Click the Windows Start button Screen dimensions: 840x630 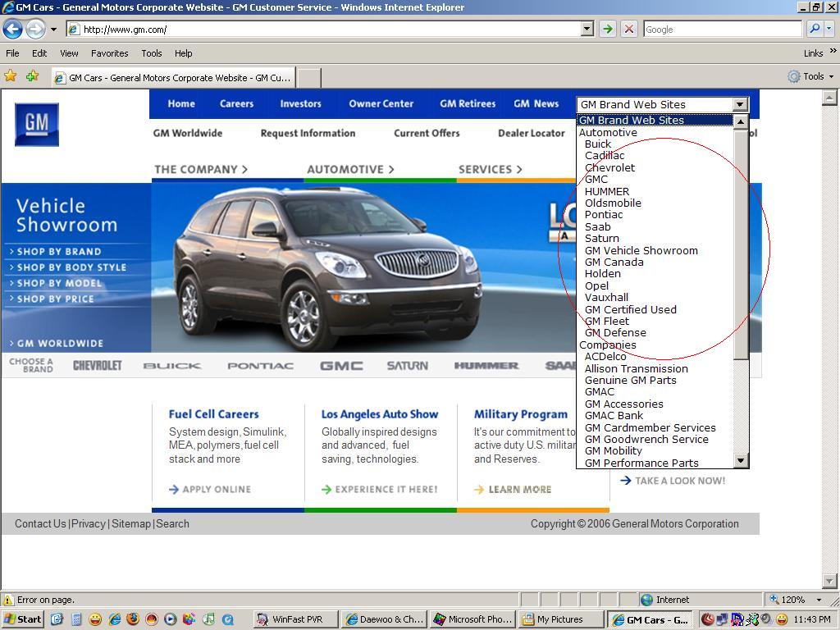(x=22, y=619)
